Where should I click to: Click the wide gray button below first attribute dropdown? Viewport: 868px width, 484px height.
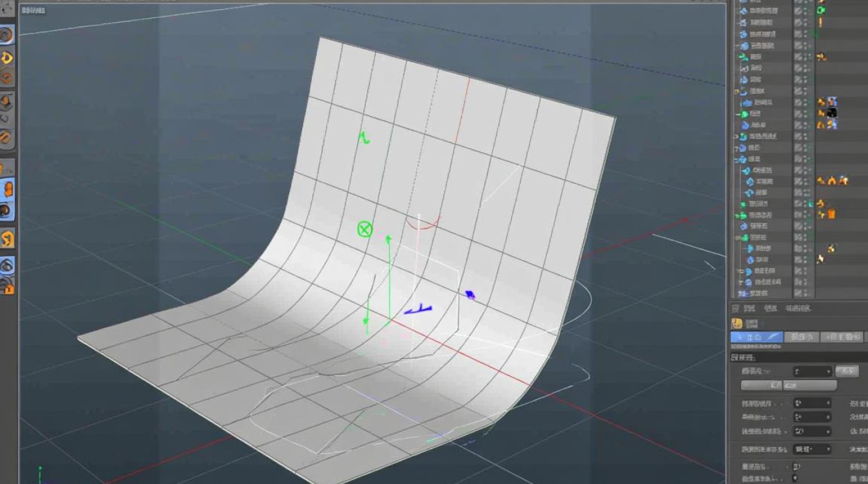[789, 385]
